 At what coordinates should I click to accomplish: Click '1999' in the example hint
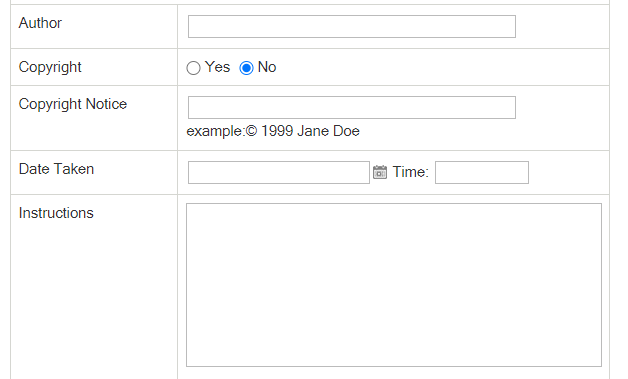277,131
